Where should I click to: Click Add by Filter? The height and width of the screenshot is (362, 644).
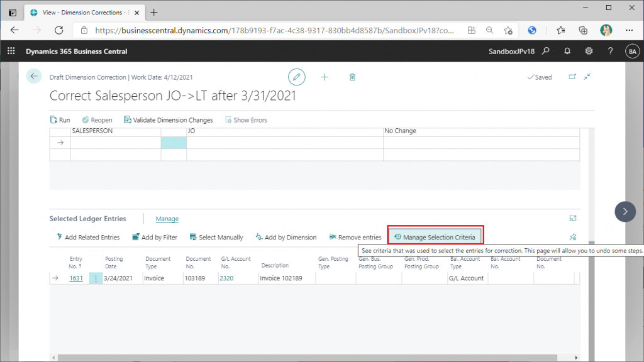155,237
